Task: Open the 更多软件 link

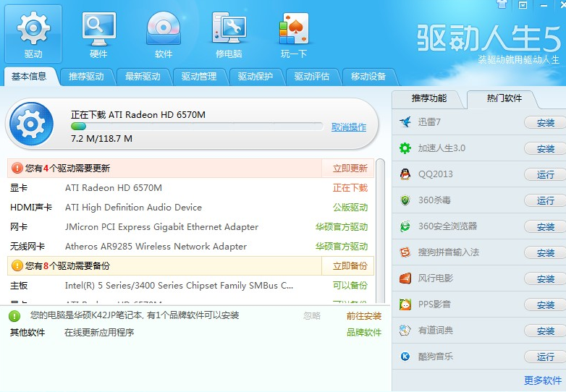Action: tap(543, 380)
